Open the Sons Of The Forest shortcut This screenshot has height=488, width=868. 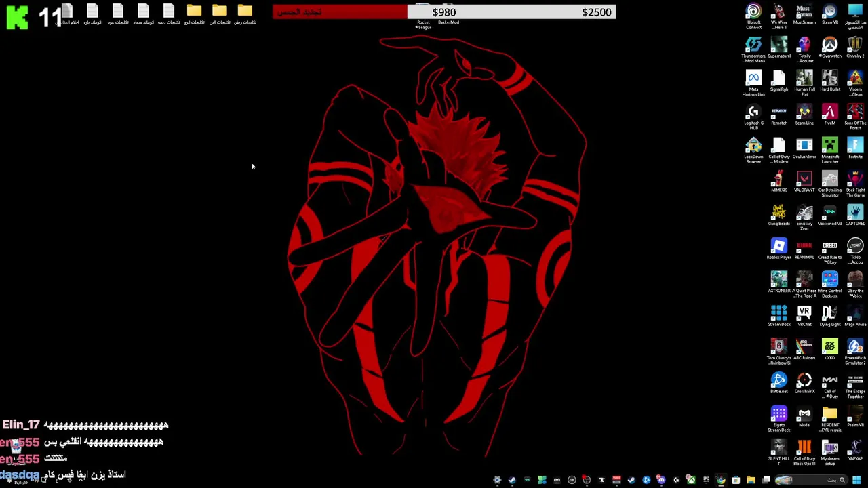coord(855,117)
